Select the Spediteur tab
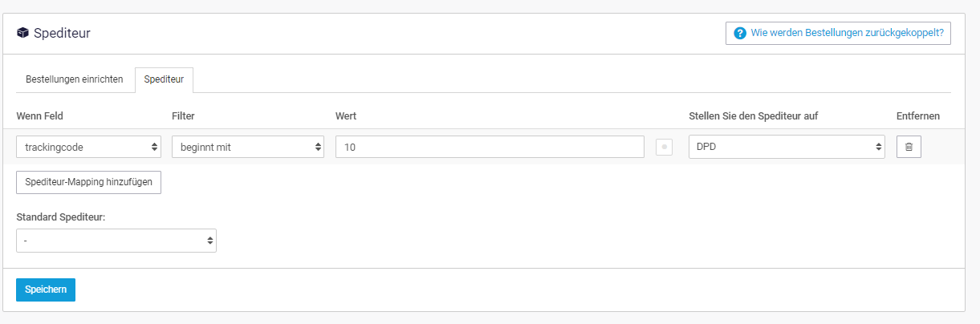980x324 pixels. 164,79
